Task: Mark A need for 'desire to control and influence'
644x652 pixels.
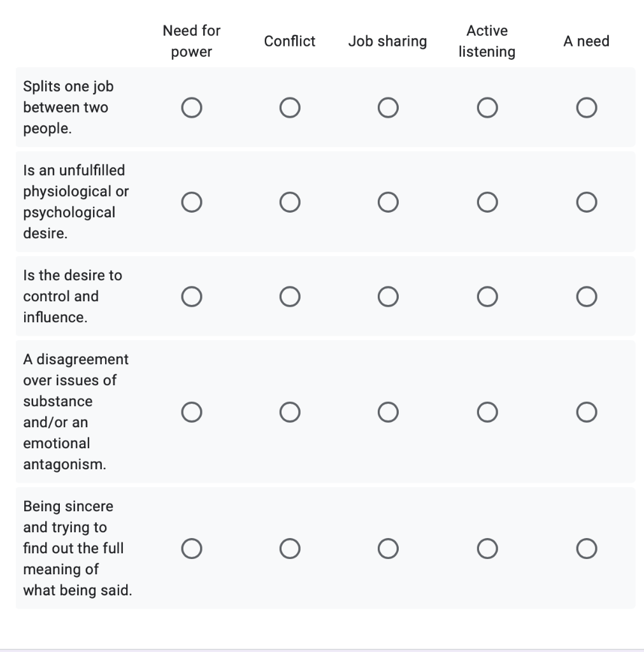Action: click(587, 297)
